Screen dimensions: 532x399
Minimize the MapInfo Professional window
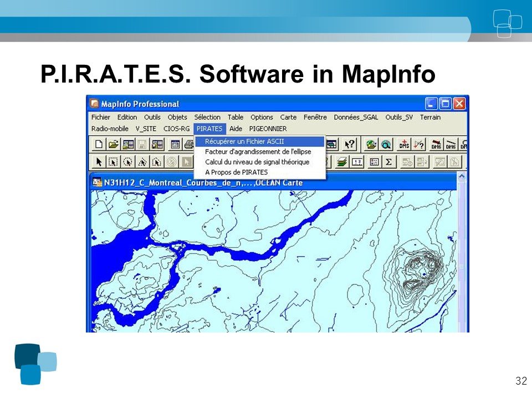click(431, 104)
